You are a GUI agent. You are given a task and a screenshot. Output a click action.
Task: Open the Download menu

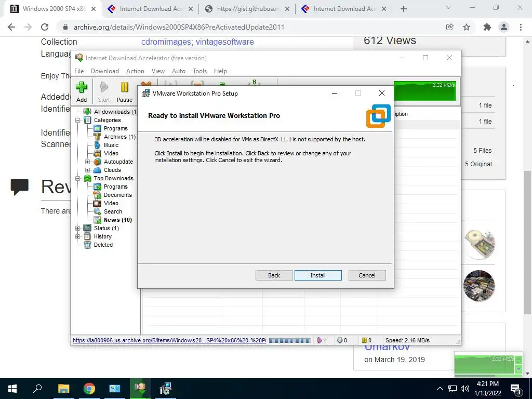(105, 71)
